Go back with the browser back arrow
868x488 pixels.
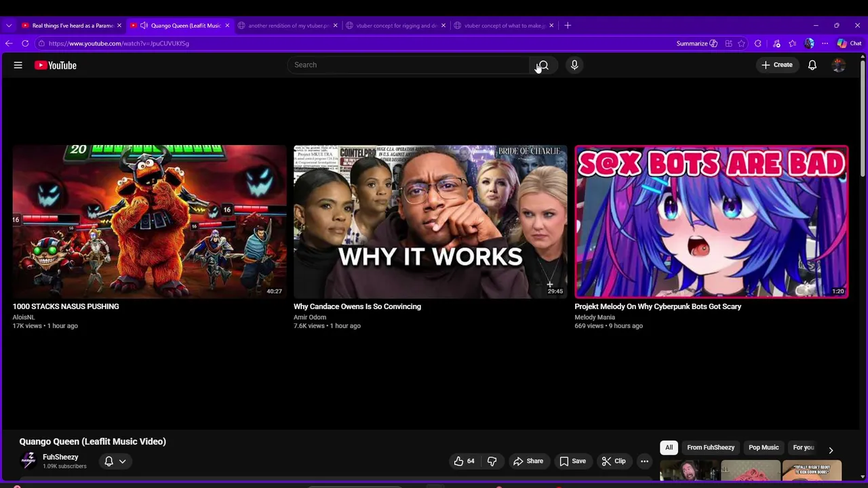[x=9, y=43]
